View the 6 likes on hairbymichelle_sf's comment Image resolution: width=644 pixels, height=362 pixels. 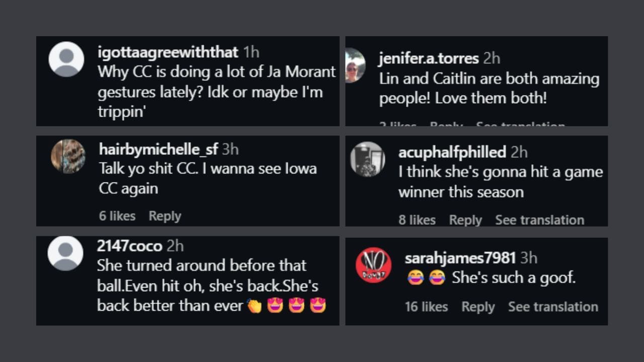[x=117, y=216]
